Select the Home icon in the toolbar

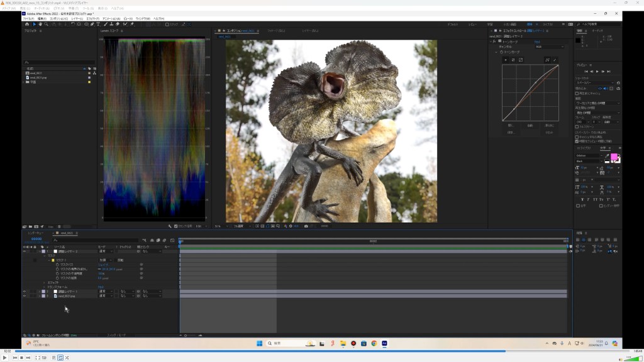pyautogui.click(x=27, y=25)
